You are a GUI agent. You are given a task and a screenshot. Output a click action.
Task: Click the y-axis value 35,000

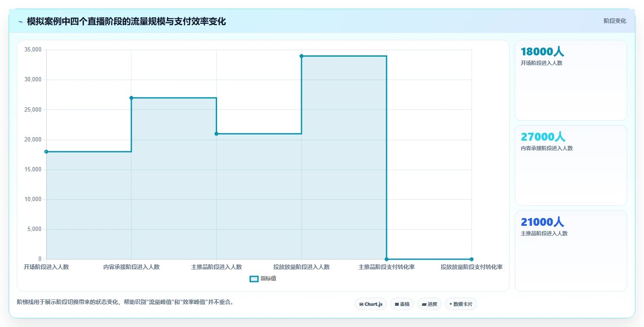33,50
